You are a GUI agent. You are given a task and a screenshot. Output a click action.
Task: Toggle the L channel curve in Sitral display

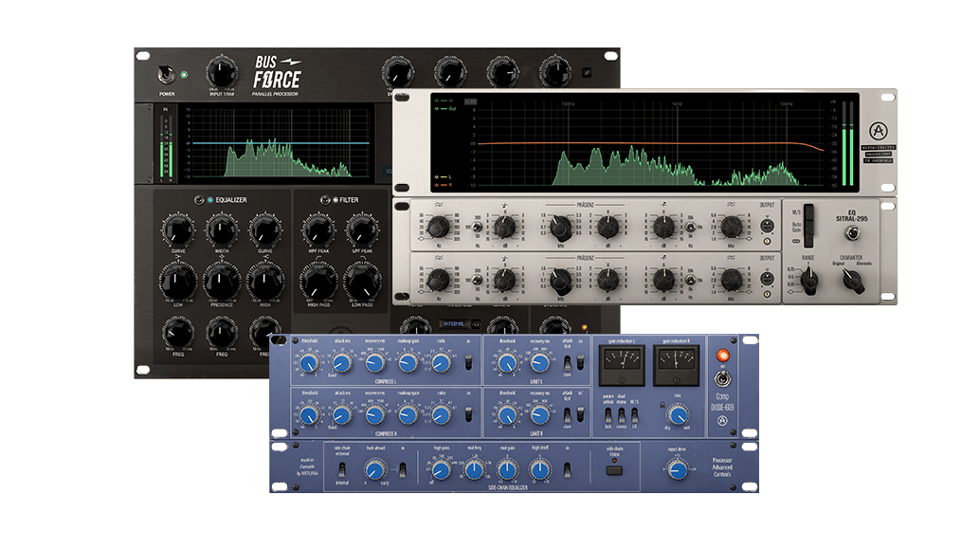(443, 177)
